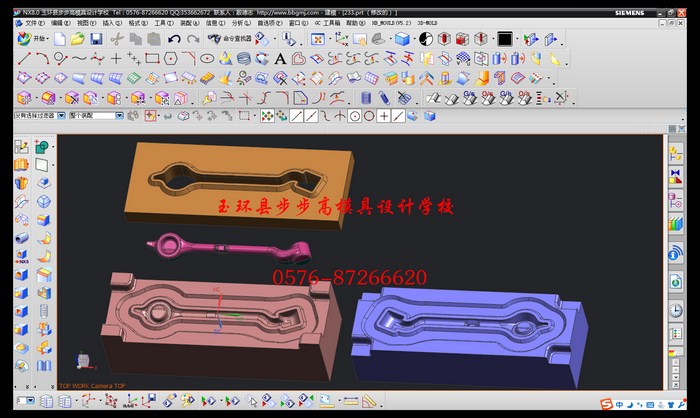Toggle the half-black circle shading icon
The image size is (700, 418).
coord(426,39)
